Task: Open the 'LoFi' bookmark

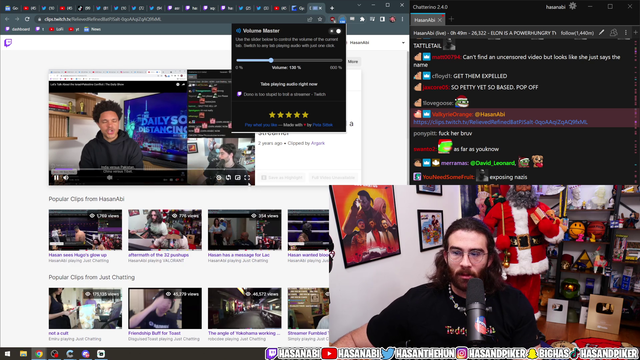Action: pyautogui.click(x=56, y=29)
